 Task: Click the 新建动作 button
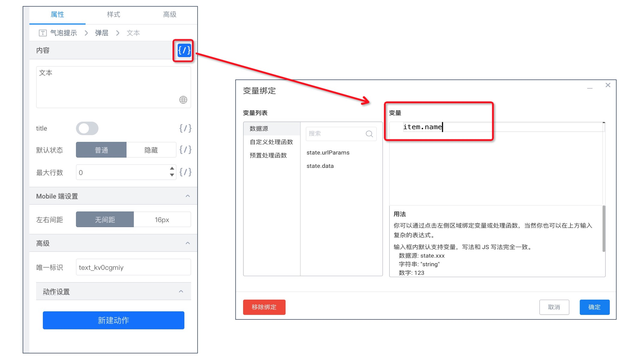coord(114,320)
